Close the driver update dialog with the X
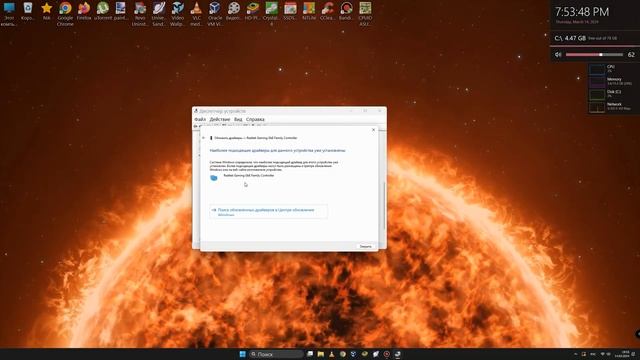The width and height of the screenshot is (640, 360). (373, 130)
